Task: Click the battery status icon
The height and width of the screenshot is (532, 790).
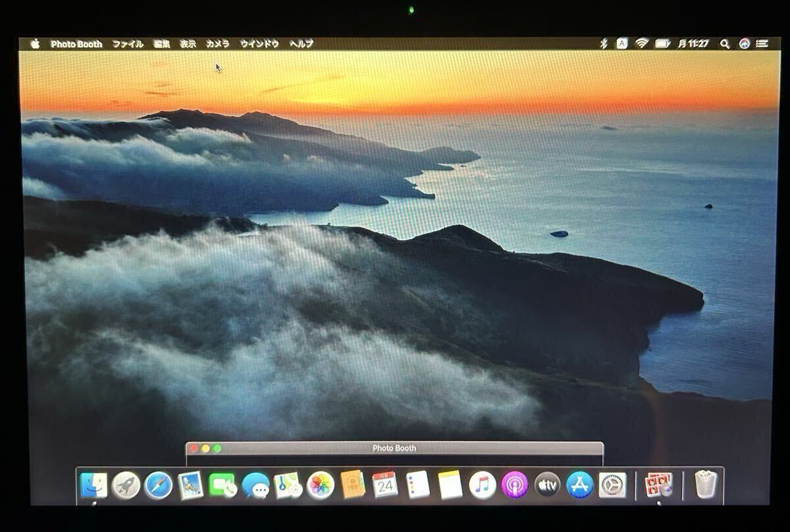Action: pyautogui.click(x=663, y=43)
